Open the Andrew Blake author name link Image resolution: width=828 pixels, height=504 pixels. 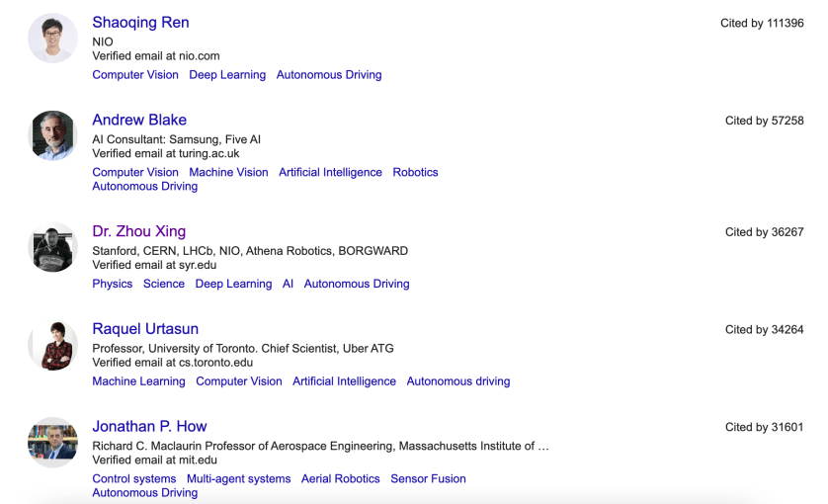(139, 120)
